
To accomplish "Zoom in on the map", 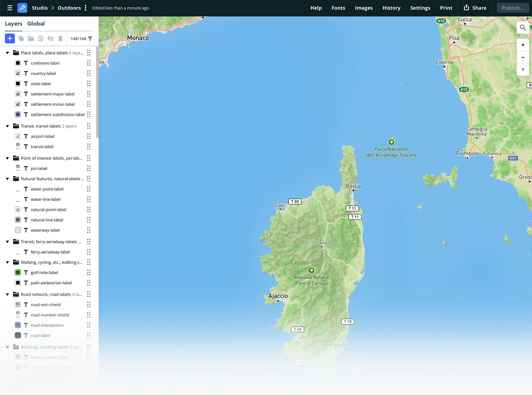I will tap(523, 45).
